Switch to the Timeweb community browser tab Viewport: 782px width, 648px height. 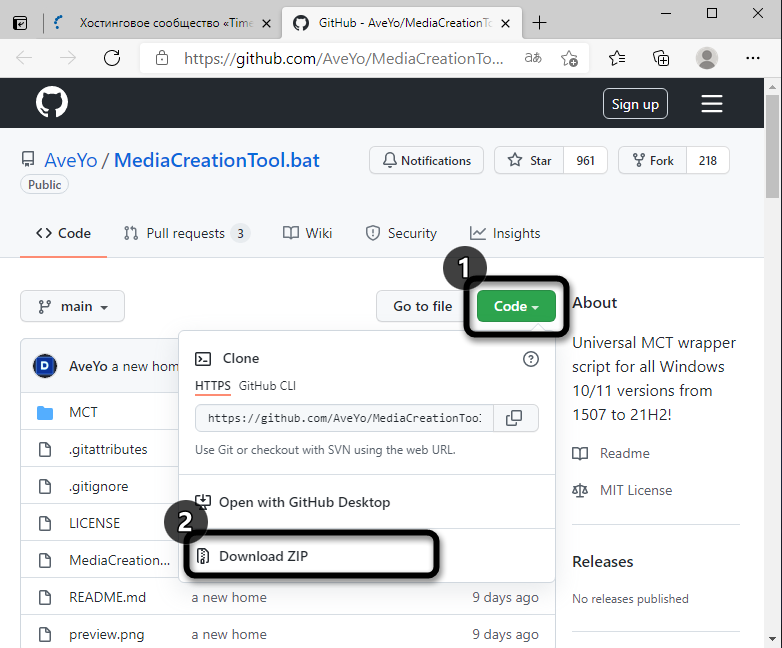click(x=162, y=23)
